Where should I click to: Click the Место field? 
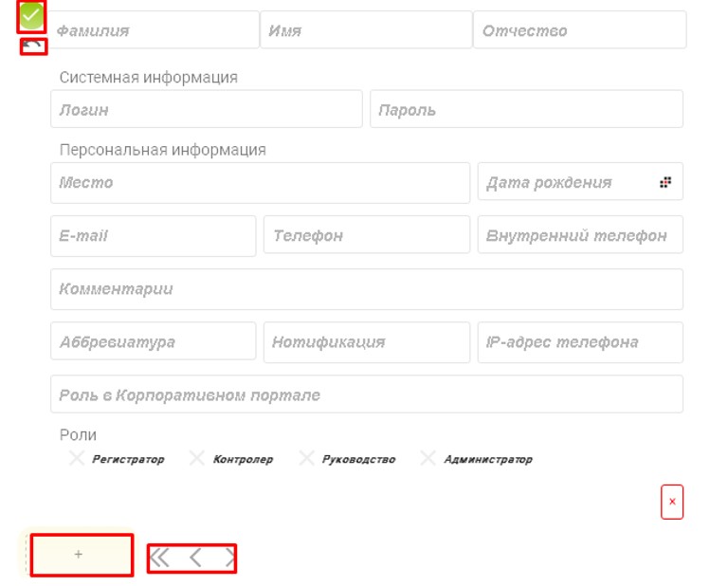click(260, 182)
